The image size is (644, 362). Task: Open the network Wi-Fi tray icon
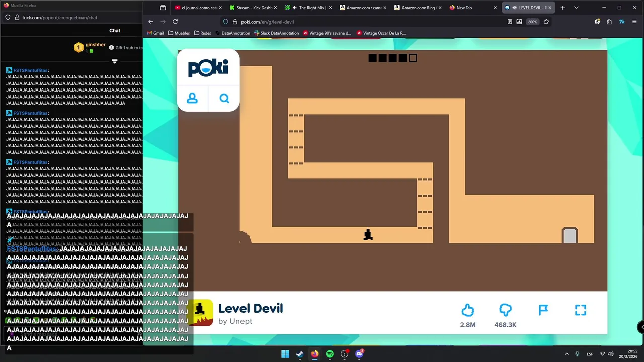pyautogui.click(x=603, y=354)
